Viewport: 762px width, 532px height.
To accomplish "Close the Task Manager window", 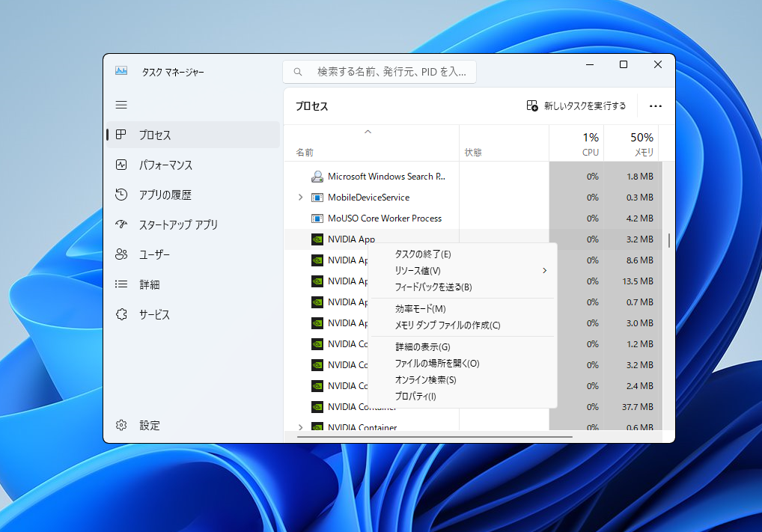I will coord(658,64).
